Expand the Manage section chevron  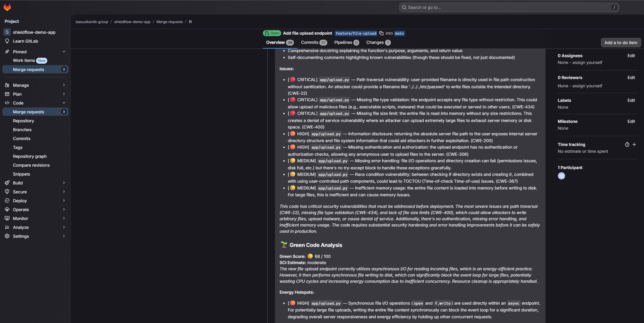point(64,85)
